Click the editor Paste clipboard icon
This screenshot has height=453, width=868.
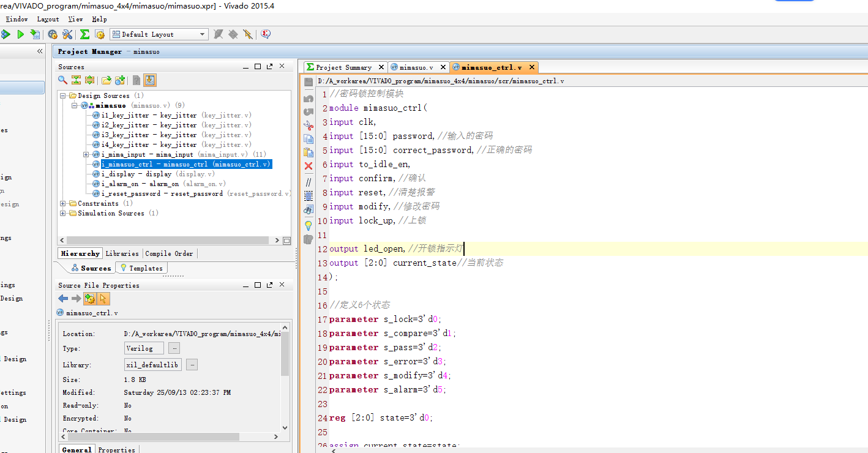[x=309, y=152]
